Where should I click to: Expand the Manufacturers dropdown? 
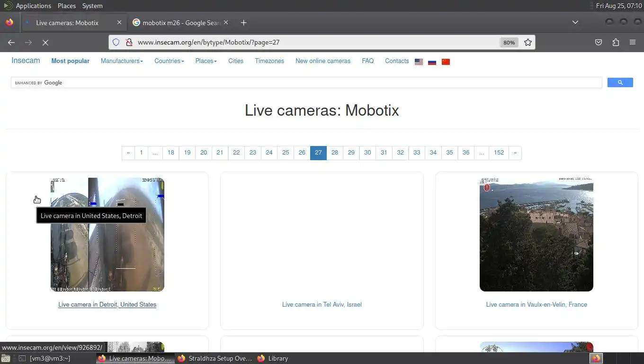[x=122, y=61]
